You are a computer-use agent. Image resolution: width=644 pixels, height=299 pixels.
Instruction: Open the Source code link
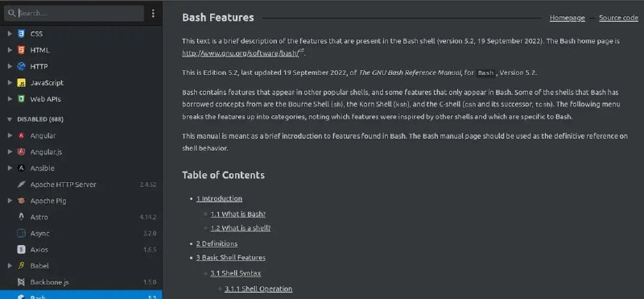pyautogui.click(x=618, y=18)
